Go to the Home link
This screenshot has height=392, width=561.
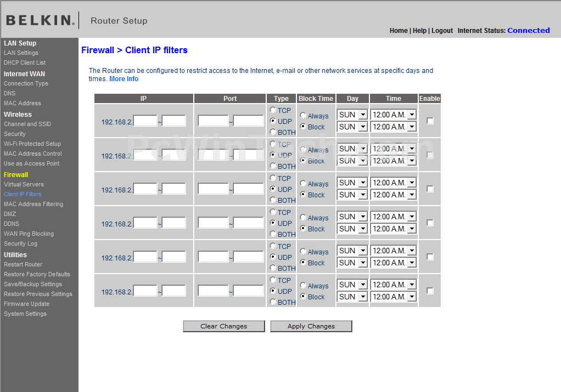[x=399, y=31]
